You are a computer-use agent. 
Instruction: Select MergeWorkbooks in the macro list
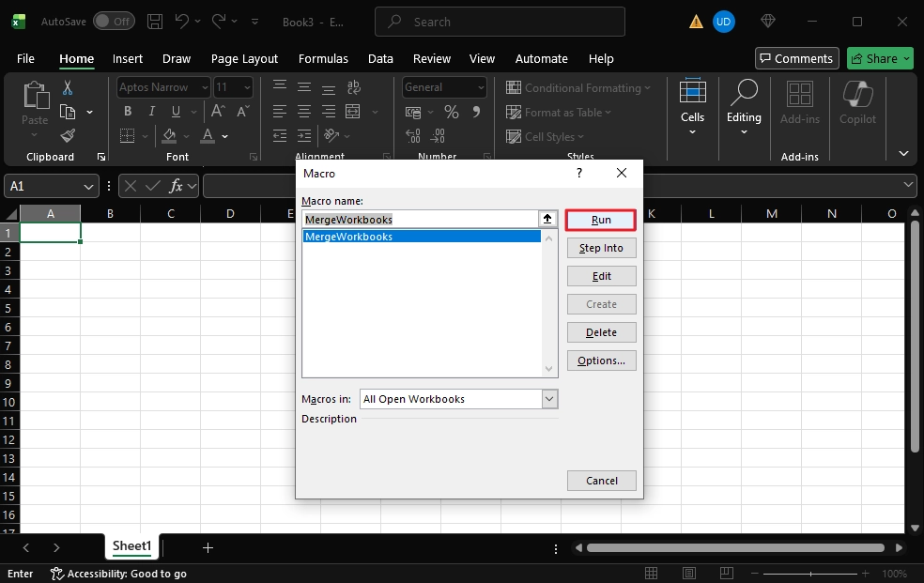click(x=422, y=237)
